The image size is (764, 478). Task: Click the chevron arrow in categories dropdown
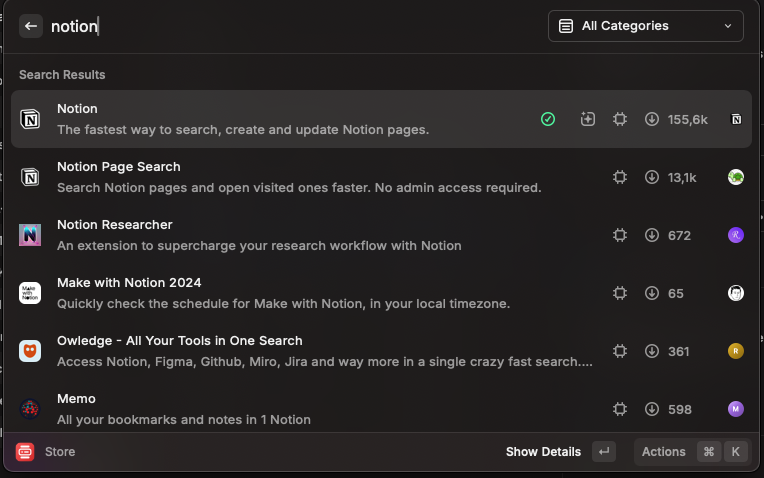[727, 26]
